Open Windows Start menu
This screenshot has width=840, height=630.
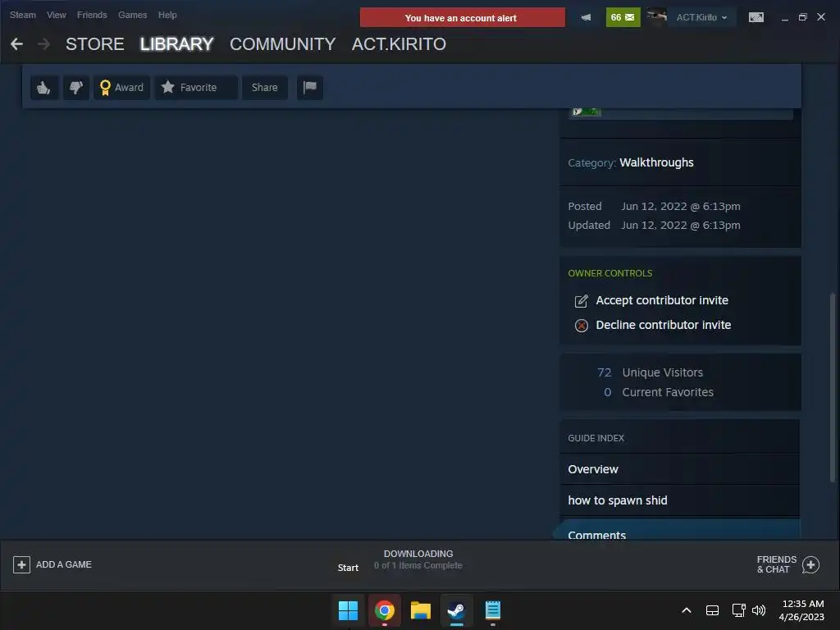tap(348, 610)
